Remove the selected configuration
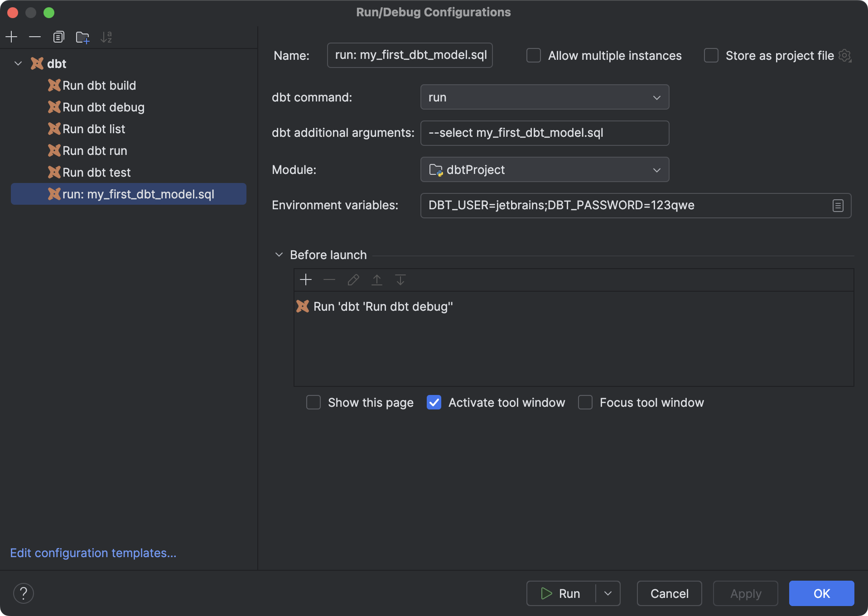Image resolution: width=868 pixels, height=616 pixels. point(35,37)
